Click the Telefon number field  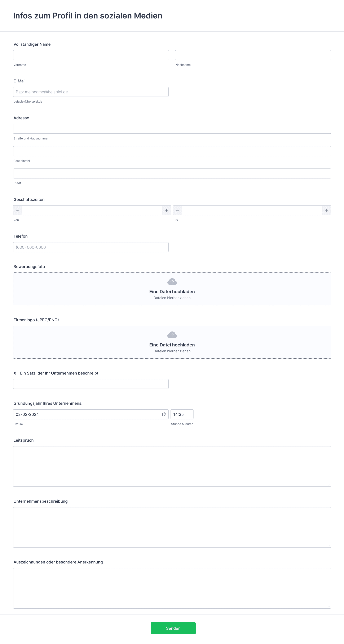(x=91, y=247)
